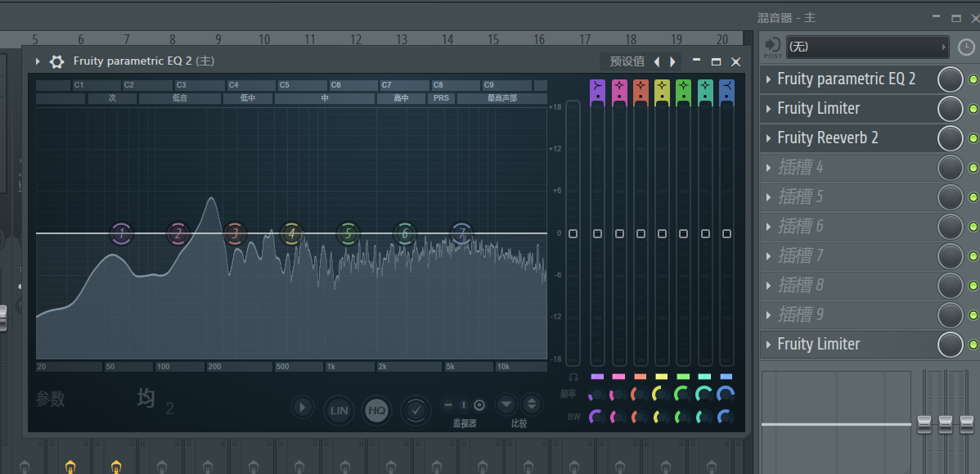The height and width of the screenshot is (474, 980).
Task: Select EQ band node 6 on the graph
Action: click(404, 234)
